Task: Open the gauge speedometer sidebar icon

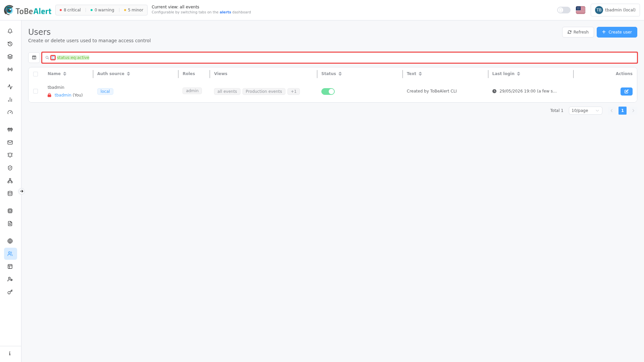Action: [10, 112]
